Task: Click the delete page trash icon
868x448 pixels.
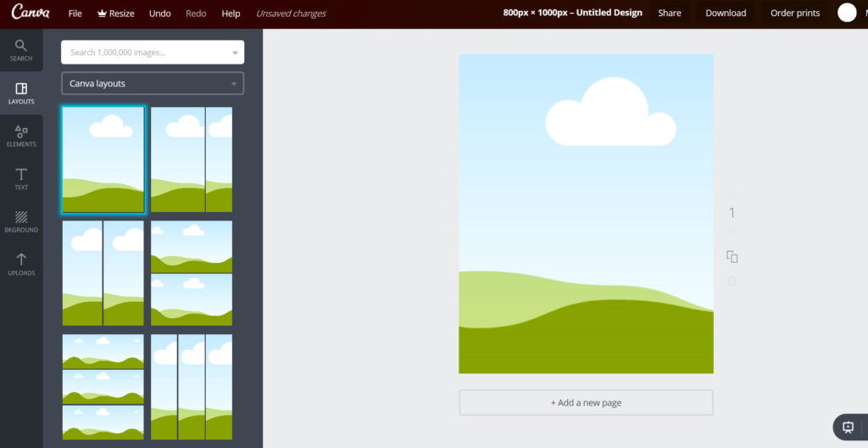Action: (x=732, y=282)
